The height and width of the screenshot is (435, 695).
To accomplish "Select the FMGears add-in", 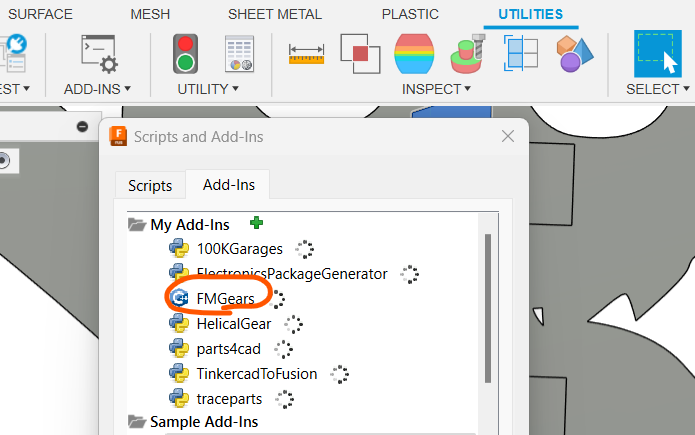I will [226, 298].
